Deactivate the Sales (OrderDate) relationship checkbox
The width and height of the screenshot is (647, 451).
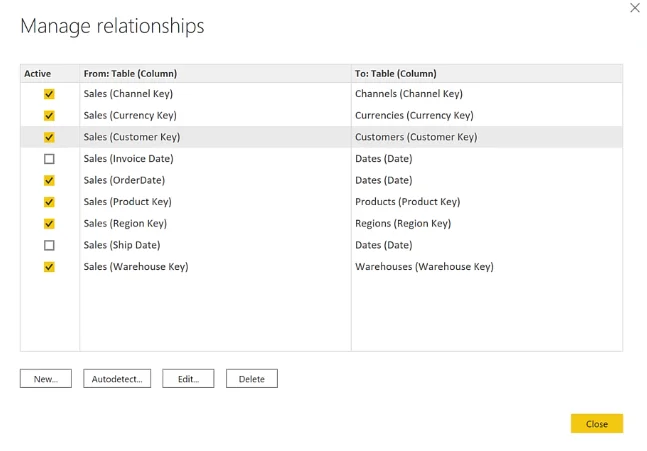pos(49,180)
